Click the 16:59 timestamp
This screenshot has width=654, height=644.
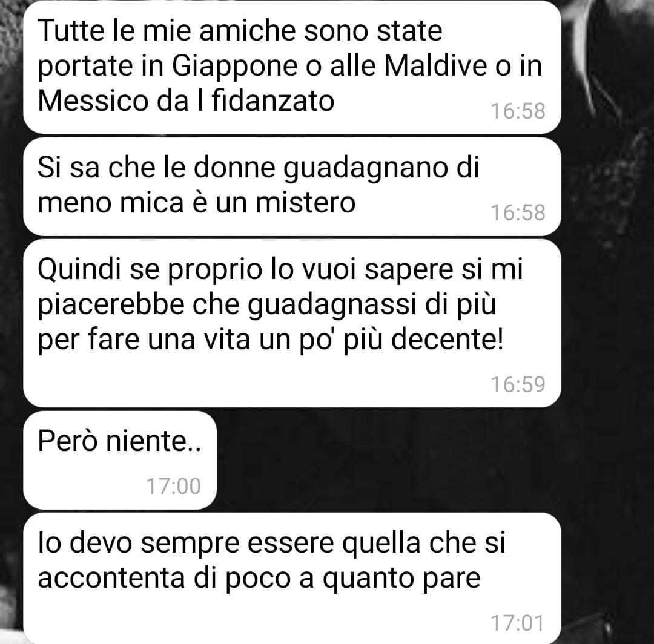[518, 385]
